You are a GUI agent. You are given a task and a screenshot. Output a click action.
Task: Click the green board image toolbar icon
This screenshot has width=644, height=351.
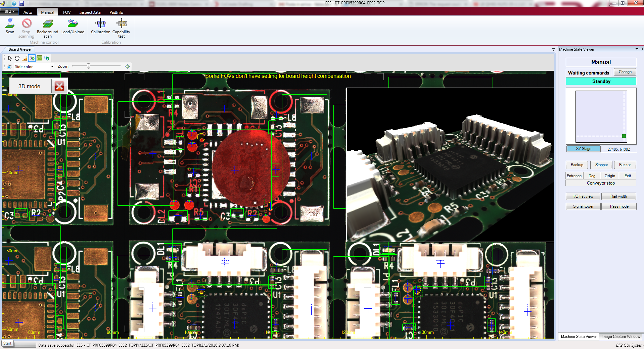click(39, 58)
